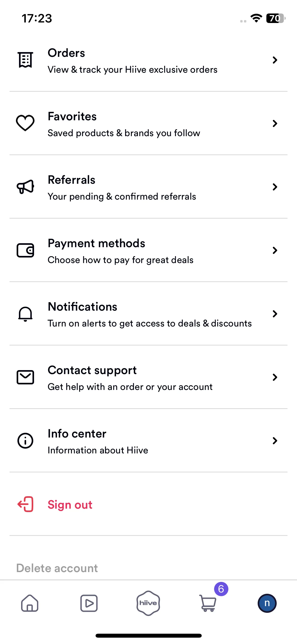Tap the Orders receipt icon

click(x=25, y=60)
